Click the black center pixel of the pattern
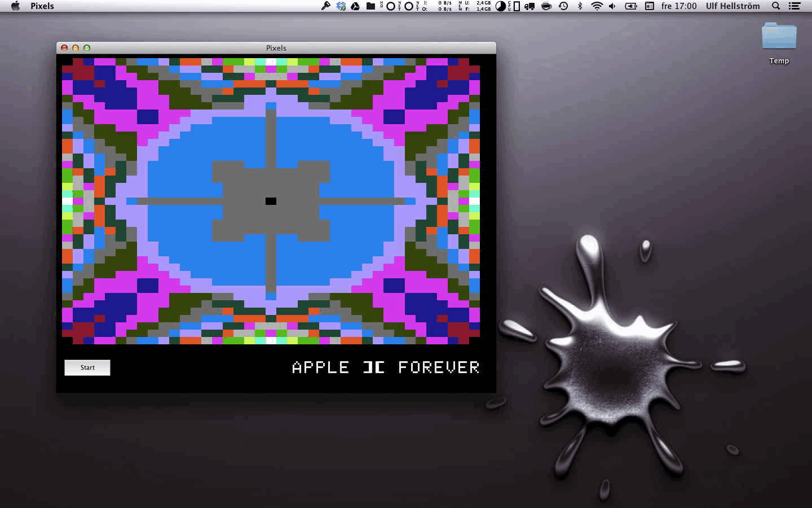The width and height of the screenshot is (812, 508). pyautogui.click(x=271, y=201)
